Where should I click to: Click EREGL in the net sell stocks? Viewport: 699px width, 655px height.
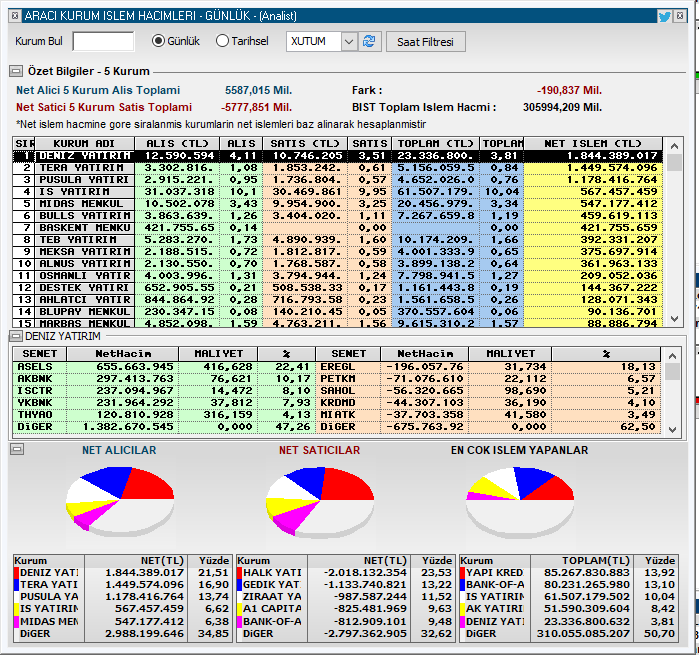337,367
